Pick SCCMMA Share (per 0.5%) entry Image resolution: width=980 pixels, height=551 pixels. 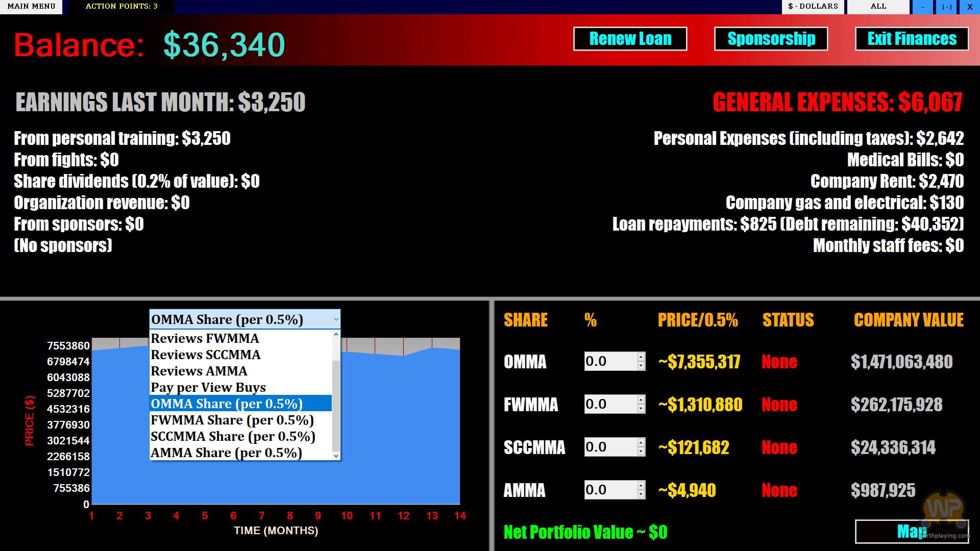coord(233,436)
